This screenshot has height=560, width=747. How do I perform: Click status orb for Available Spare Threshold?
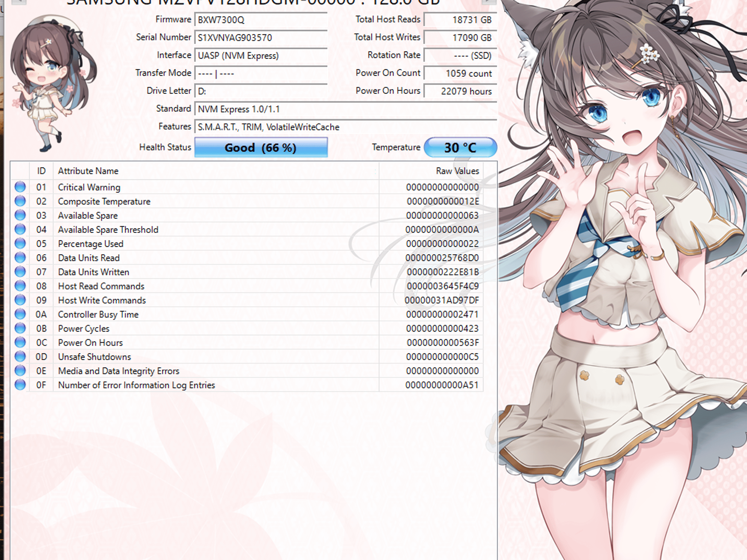(x=20, y=229)
